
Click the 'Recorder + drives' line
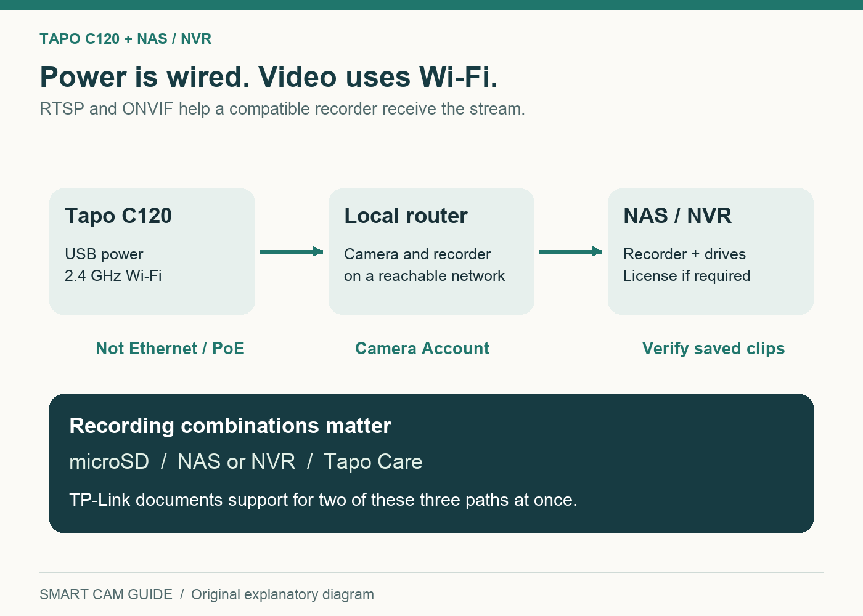coord(685,254)
